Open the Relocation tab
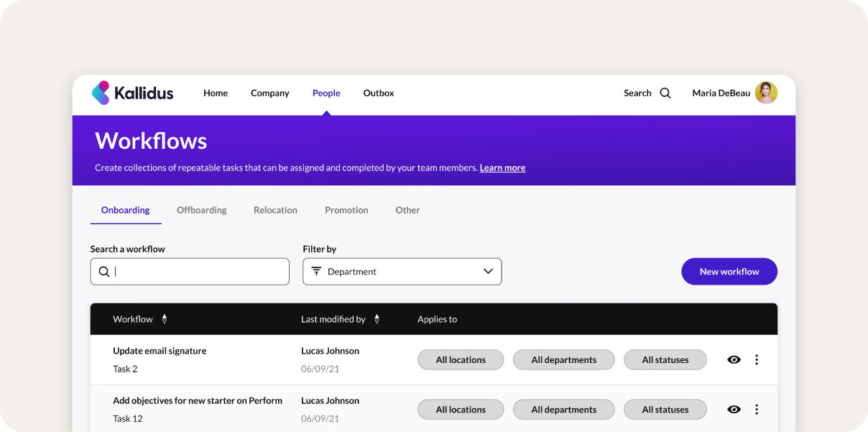This screenshot has height=432, width=868. tap(275, 210)
